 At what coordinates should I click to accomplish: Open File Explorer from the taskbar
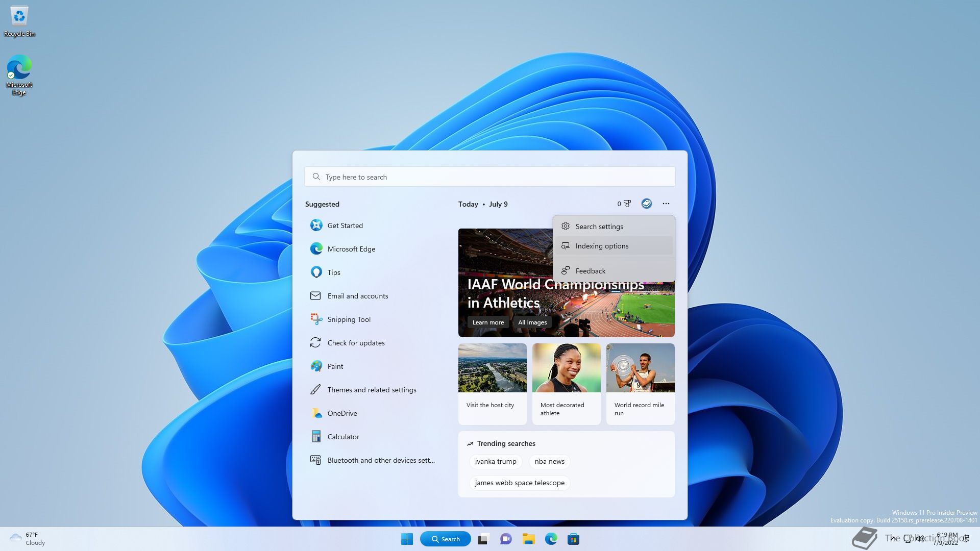(x=528, y=539)
